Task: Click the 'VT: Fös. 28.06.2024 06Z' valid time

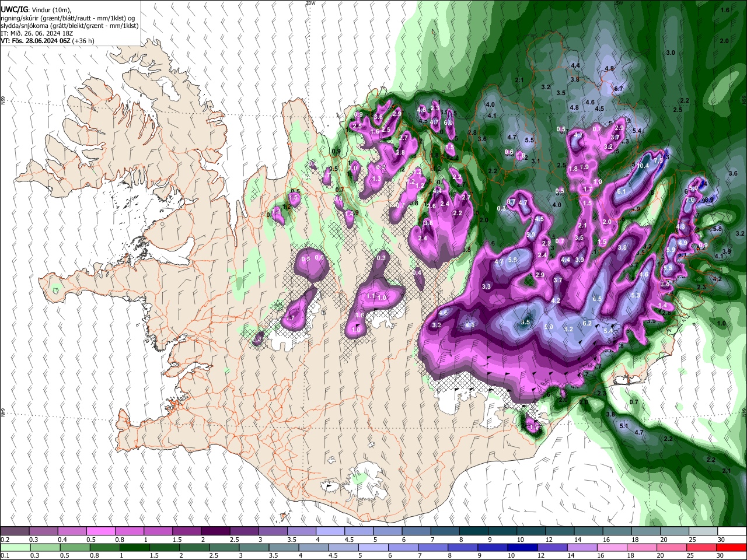Action: (35, 41)
